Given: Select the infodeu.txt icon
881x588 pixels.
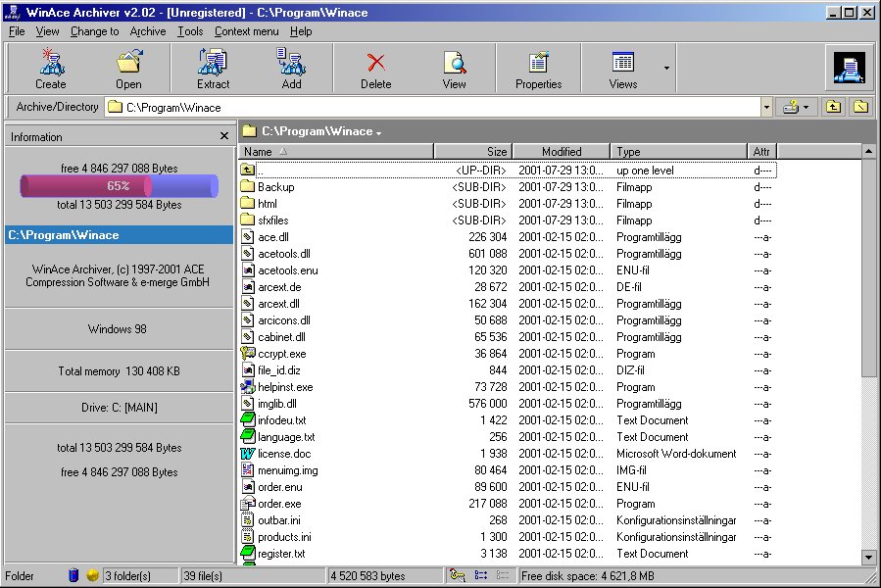Looking at the screenshot, I should pyautogui.click(x=248, y=419).
